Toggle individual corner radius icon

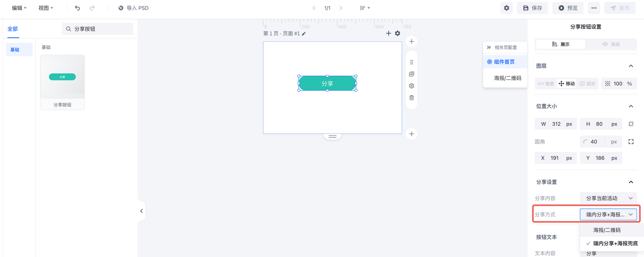pyautogui.click(x=631, y=142)
